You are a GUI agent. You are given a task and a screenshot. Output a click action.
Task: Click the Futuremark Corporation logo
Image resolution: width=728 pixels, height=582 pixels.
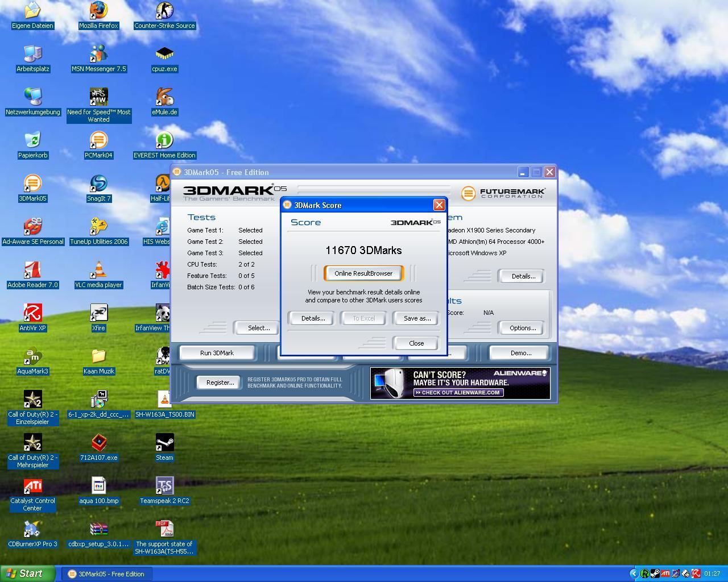[503, 193]
